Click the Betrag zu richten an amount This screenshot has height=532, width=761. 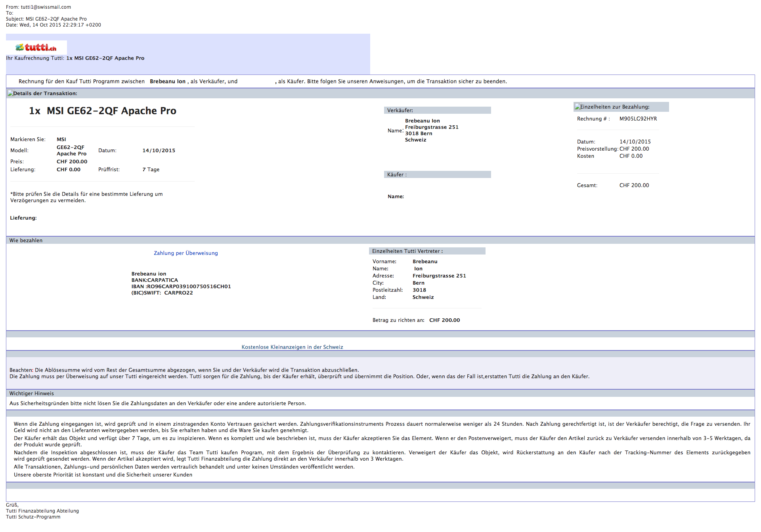pos(444,320)
